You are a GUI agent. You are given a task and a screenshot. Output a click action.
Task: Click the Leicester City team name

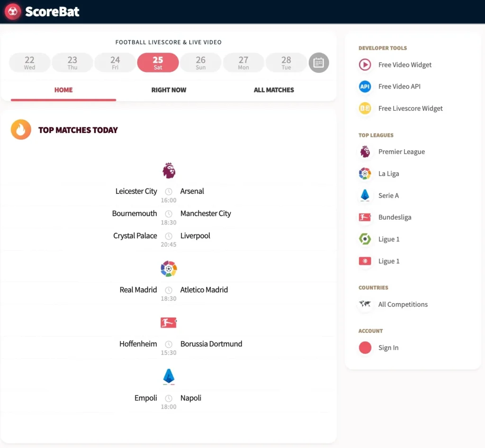click(136, 191)
